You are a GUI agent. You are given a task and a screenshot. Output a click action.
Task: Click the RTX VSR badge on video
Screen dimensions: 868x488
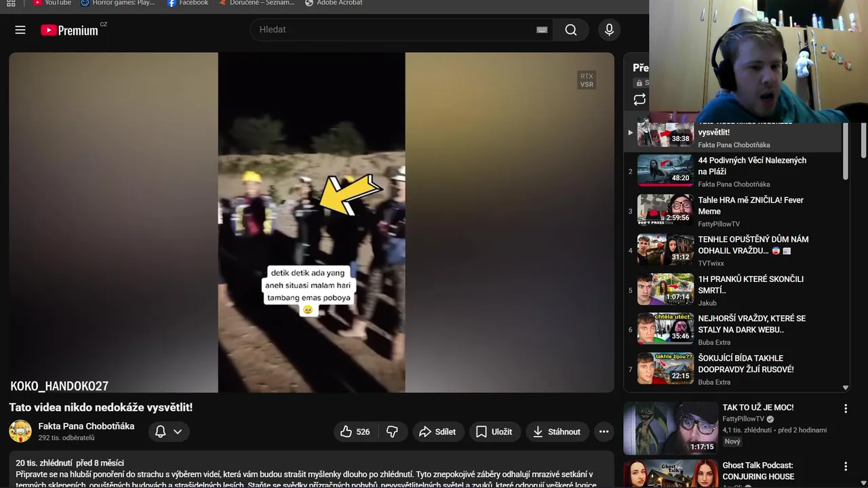587,80
